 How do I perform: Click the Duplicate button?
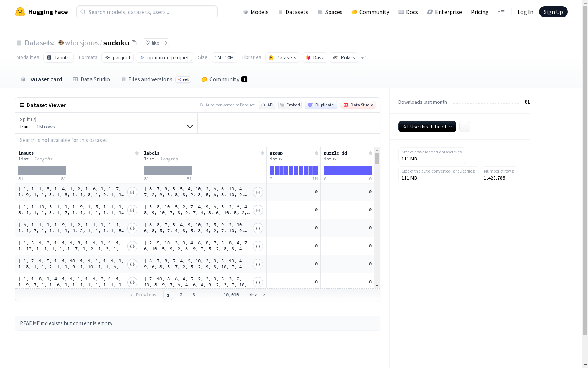[321, 105]
